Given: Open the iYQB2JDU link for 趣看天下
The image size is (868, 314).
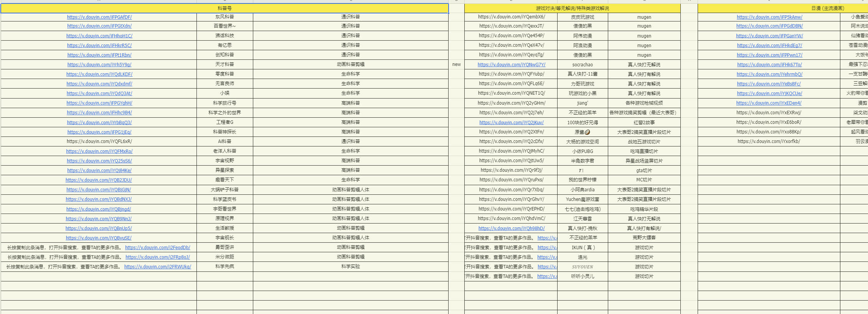Looking at the screenshot, I should (99, 180).
